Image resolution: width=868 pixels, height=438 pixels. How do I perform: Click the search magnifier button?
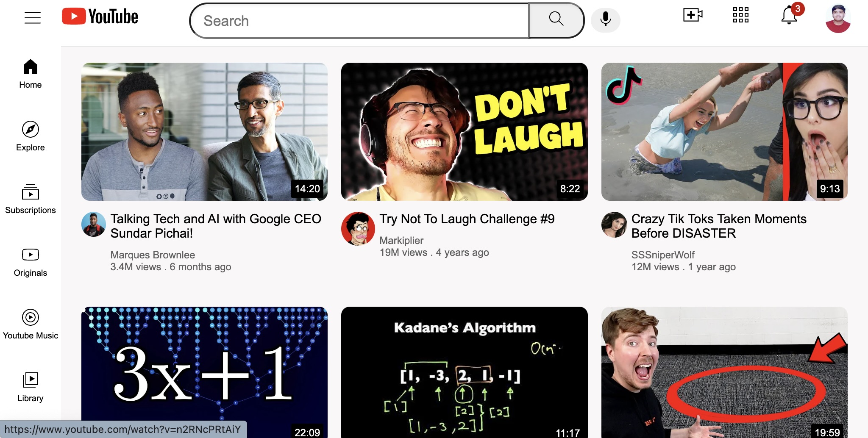pyautogui.click(x=556, y=20)
